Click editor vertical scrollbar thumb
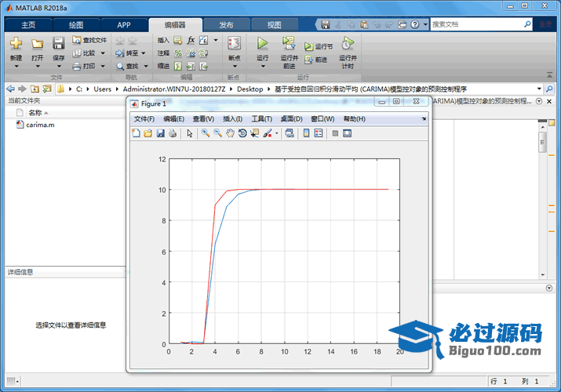 (x=542, y=142)
